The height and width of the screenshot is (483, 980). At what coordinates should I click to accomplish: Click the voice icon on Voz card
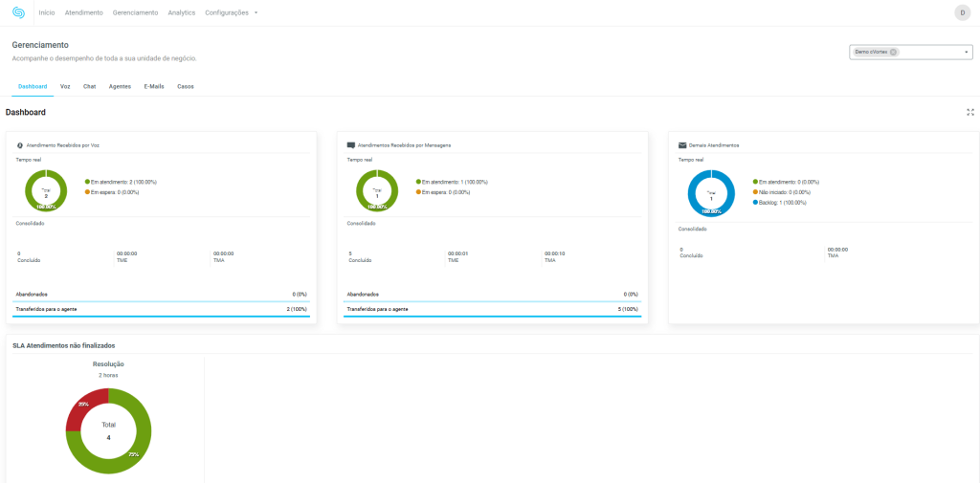pos(20,145)
